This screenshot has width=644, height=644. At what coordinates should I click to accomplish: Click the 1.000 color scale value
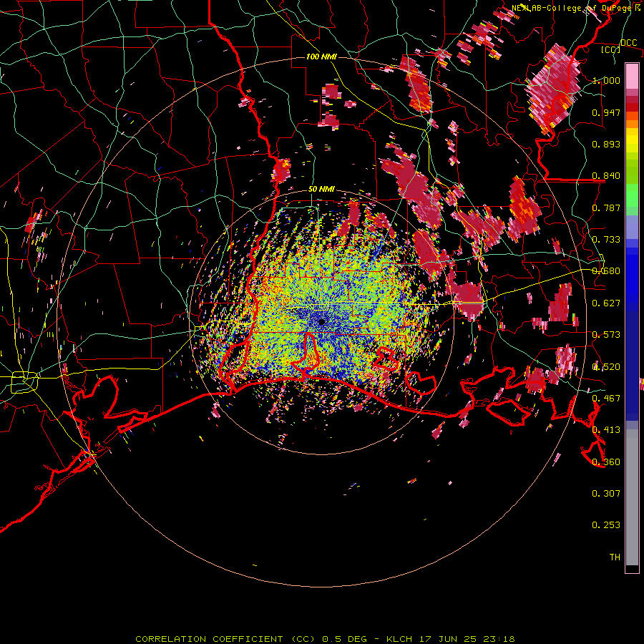pos(606,80)
